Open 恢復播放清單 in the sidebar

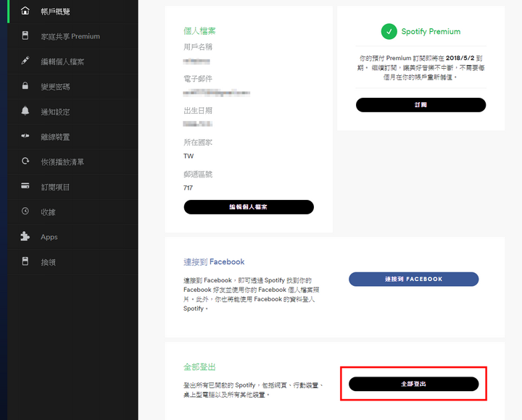tap(72, 162)
